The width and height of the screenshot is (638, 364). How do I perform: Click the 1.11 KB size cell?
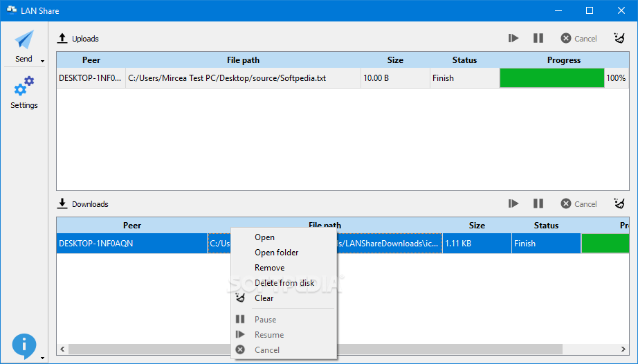pos(477,243)
